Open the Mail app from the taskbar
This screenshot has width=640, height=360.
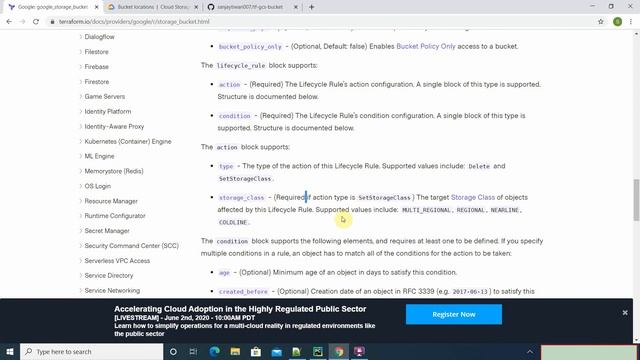(277, 351)
